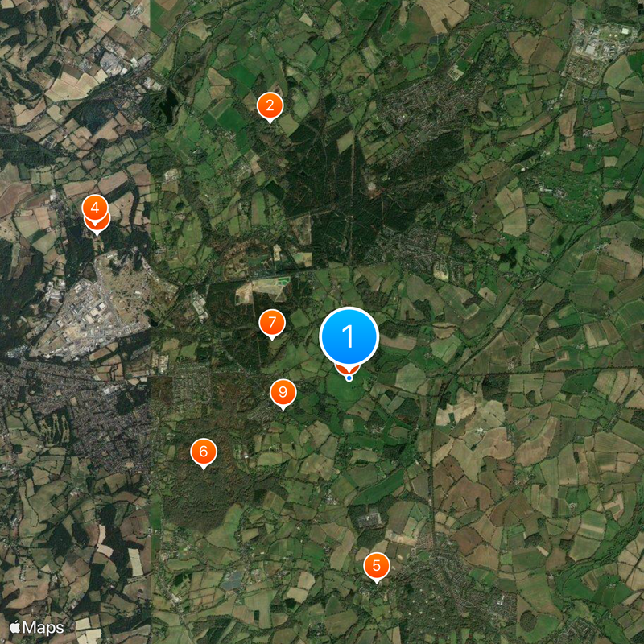Choose the orange pin numbered 4
Viewport: 644px width, 644px height.
coord(95,208)
